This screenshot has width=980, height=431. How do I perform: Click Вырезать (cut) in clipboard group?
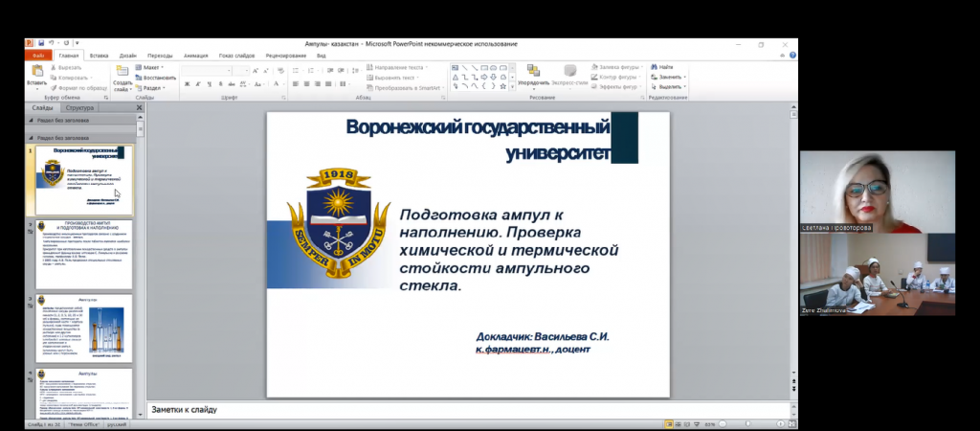(66, 68)
